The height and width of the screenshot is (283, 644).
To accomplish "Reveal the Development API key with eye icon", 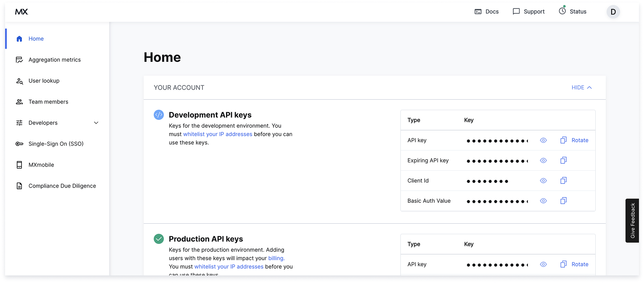I will point(543,140).
